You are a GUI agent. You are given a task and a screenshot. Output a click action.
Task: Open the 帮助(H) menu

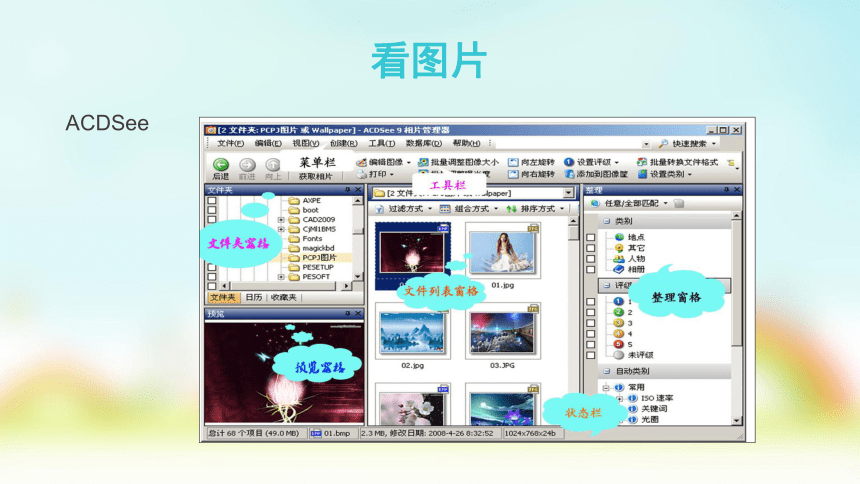[x=466, y=143]
